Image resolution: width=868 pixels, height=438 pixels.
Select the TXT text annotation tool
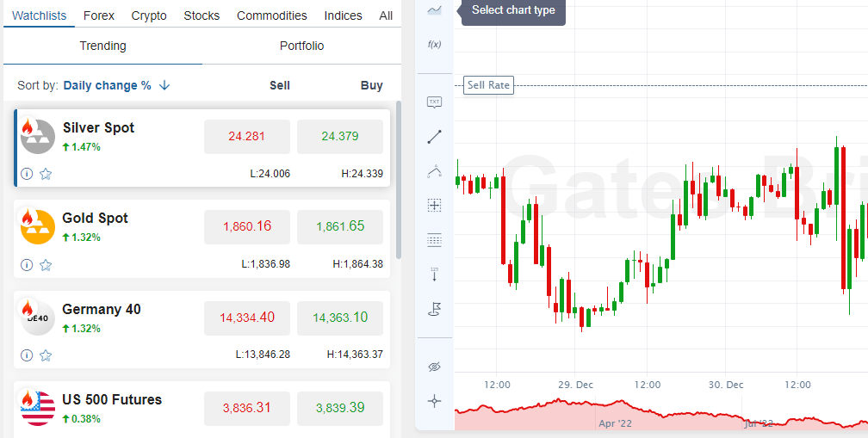tap(434, 102)
